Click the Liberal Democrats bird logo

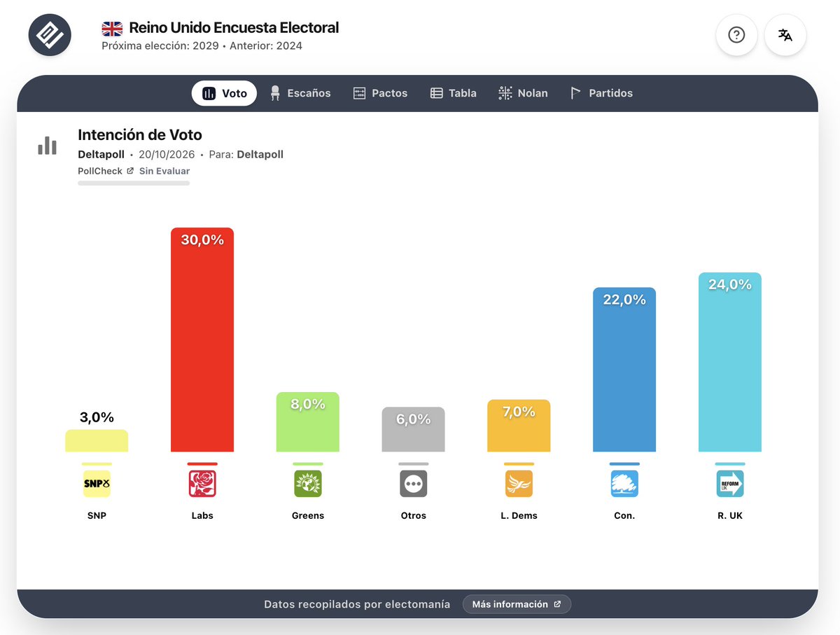point(519,484)
